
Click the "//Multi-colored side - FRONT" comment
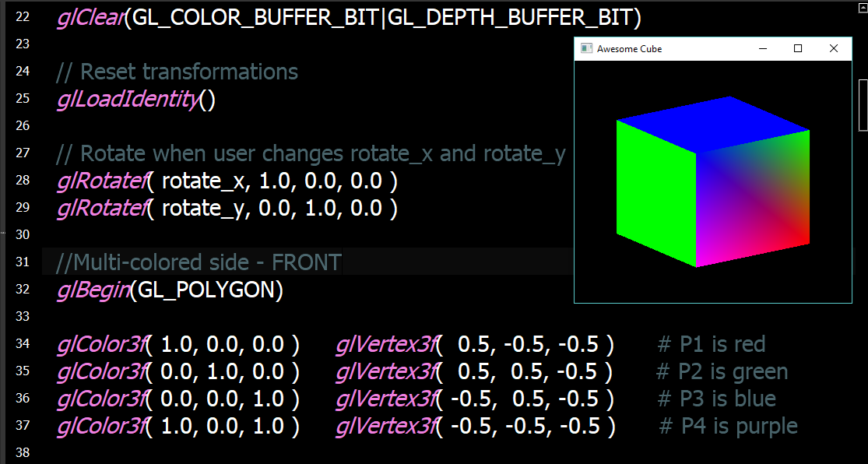(199, 262)
